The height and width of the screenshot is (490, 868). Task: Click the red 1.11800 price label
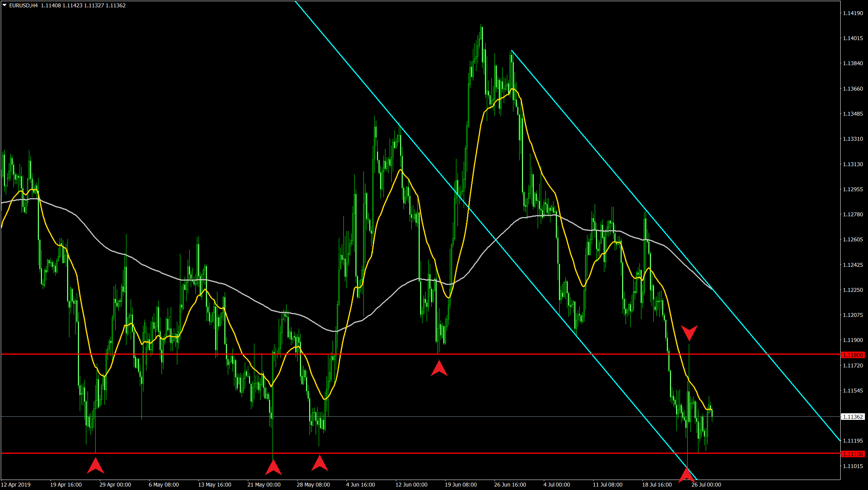[853, 355]
